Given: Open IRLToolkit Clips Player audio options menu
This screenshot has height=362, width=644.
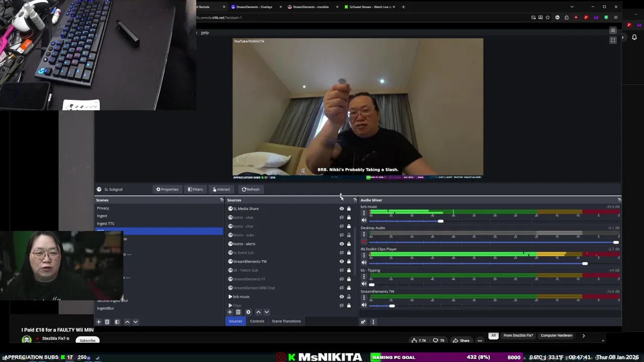Looking at the screenshot, I should (364, 255).
